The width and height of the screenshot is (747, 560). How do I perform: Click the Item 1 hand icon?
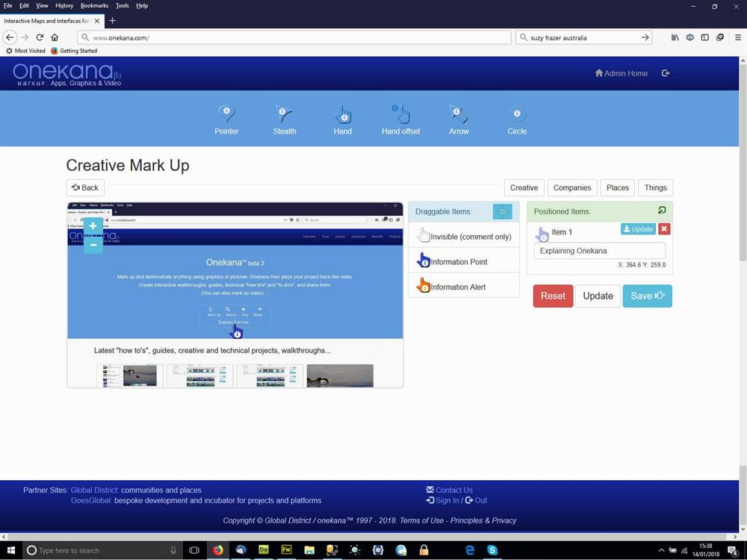[x=542, y=234]
